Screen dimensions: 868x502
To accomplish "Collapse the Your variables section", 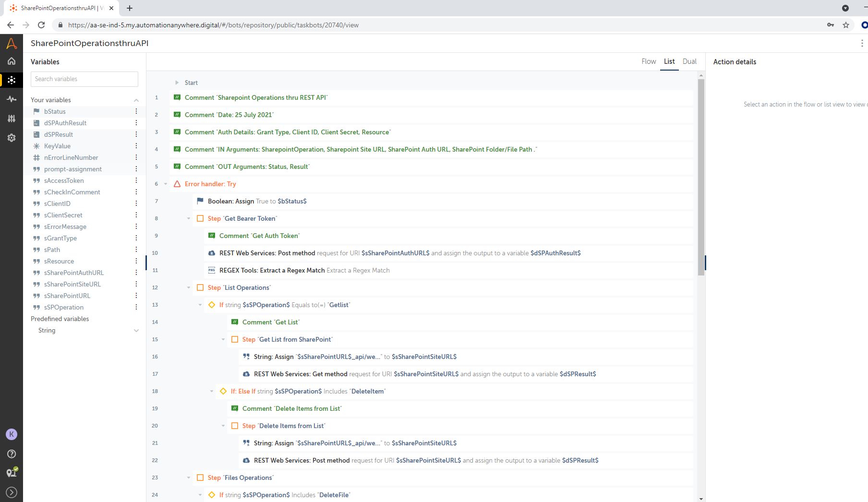I will pos(136,100).
